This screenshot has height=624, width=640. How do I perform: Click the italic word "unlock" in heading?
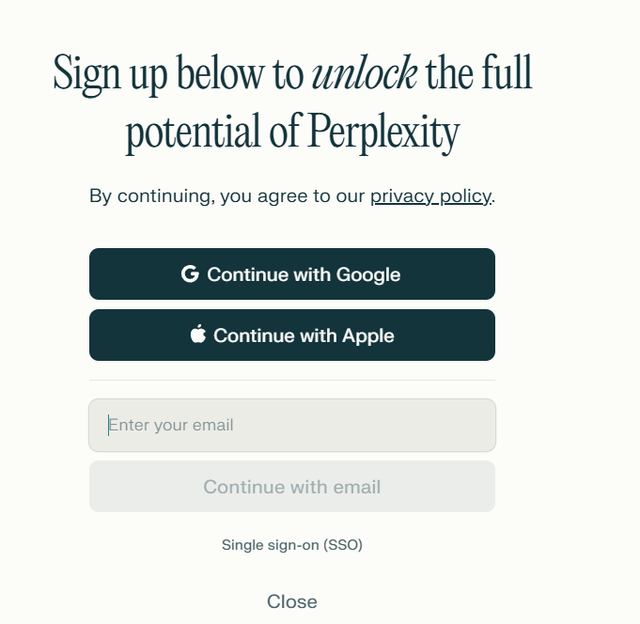tap(364, 73)
